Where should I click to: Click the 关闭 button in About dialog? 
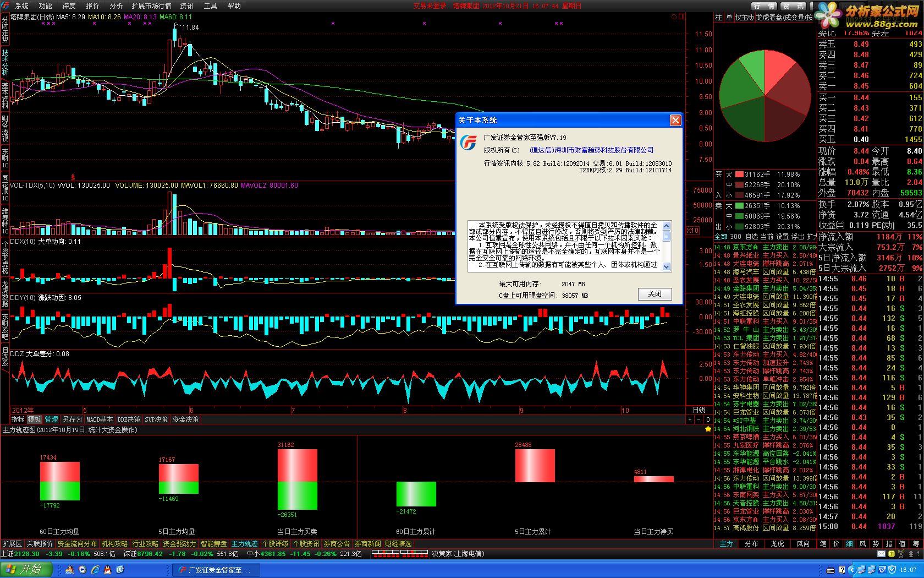coord(654,294)
